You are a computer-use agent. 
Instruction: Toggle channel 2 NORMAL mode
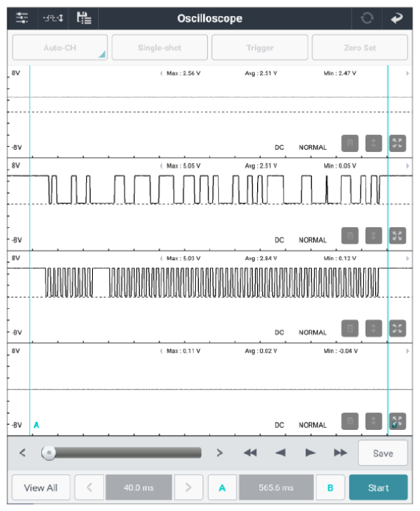point(312,240)
